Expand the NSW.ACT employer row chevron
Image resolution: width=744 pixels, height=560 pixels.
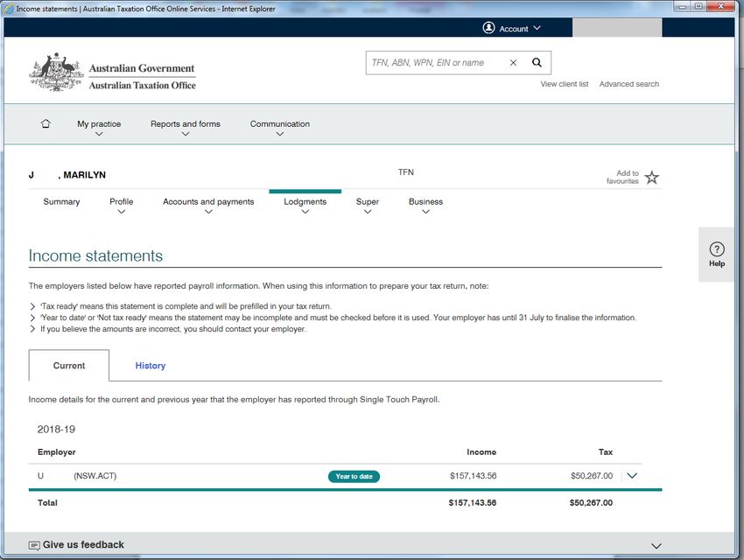click(x=632, y=476)
